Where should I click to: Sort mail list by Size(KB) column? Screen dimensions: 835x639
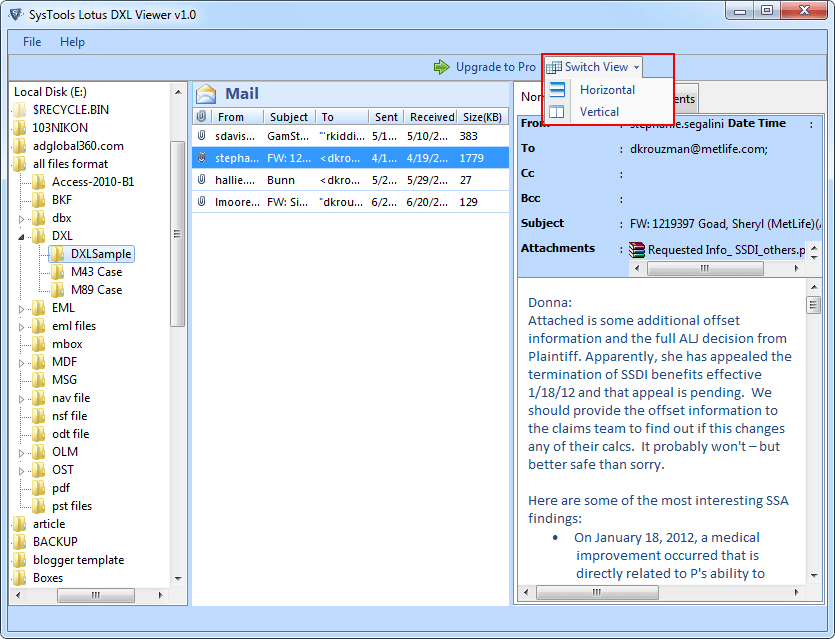click(482, 117)
